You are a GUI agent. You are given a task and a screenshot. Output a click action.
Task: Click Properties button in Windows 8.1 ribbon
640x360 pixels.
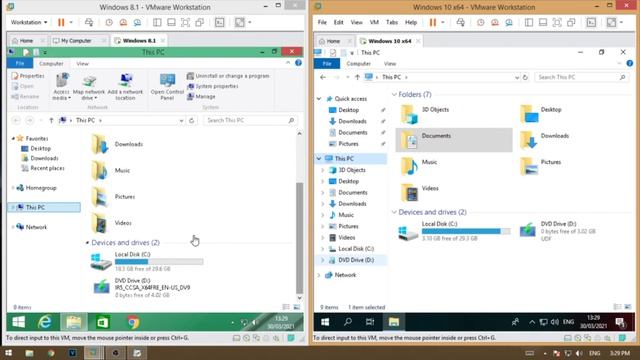[x=28, y=76]
